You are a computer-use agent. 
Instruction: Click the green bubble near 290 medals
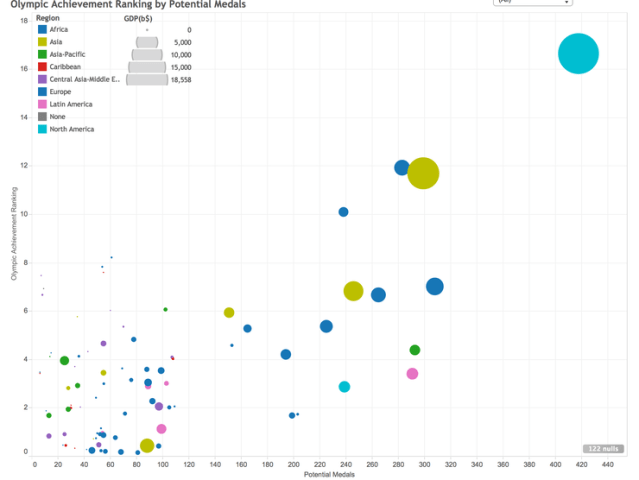tap(415, 350)
